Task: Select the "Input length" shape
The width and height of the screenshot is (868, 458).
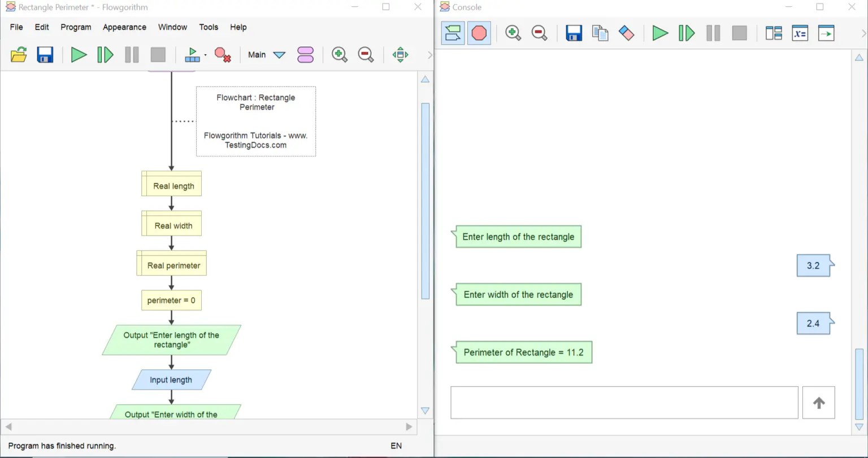Action: click(171, 380)
